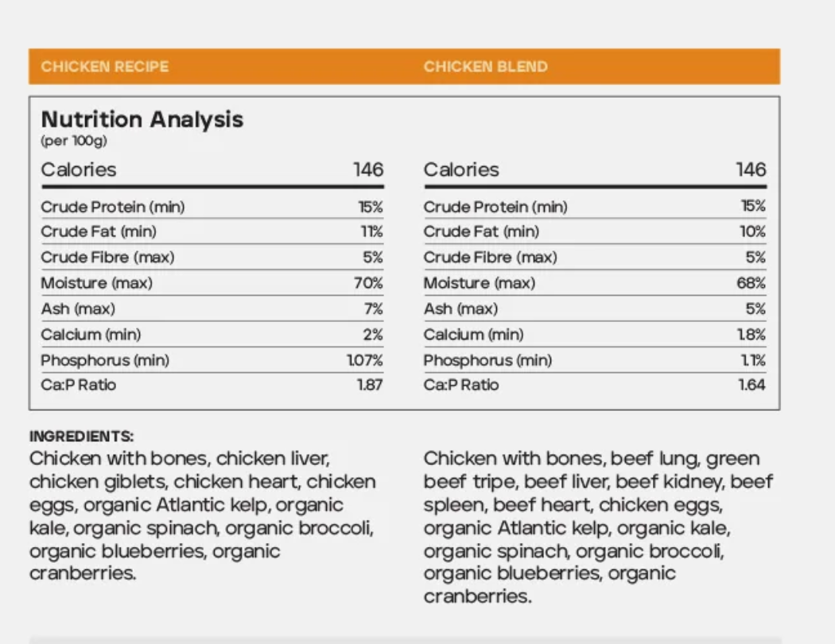Click the INGREDIENTS heading
The width and height of the screenshot is (835, 644).
[82, 436]
